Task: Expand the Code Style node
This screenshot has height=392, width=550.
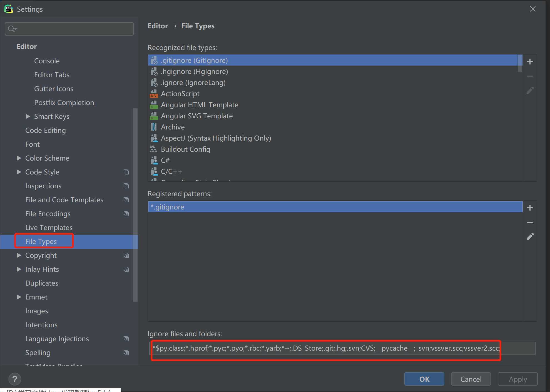Action: (19, 172)
